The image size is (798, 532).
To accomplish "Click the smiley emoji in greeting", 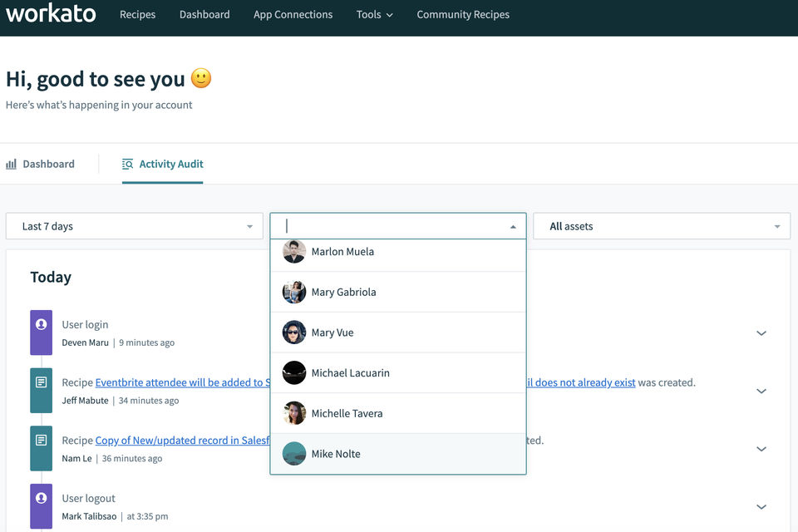I will [x=201, y=78].
